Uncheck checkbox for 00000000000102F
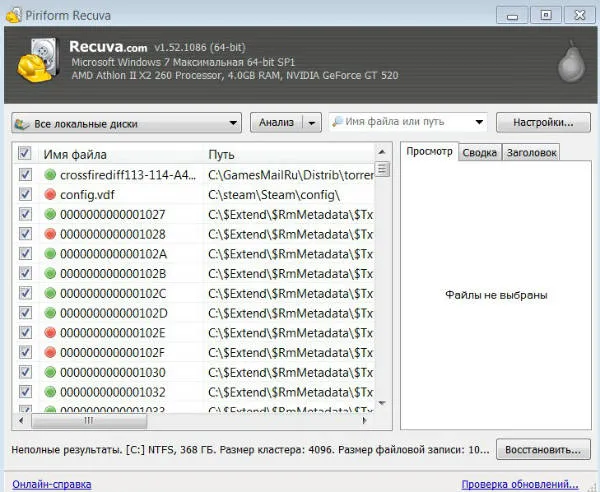Screen dimensions: 600x492 click(25, 352)
